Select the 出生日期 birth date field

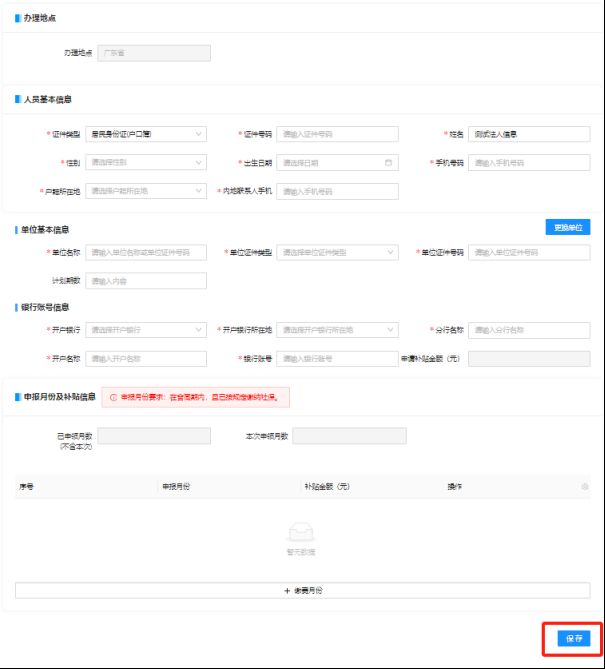[x=337, y=163]
